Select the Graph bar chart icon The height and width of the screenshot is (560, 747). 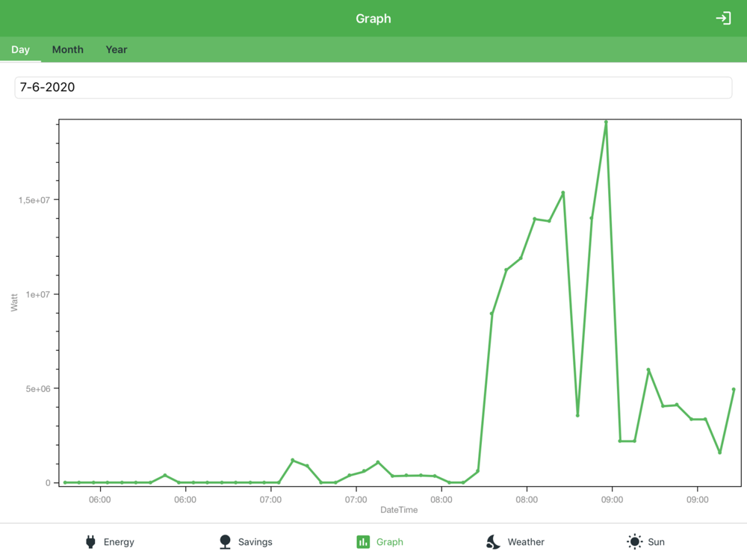363,542
